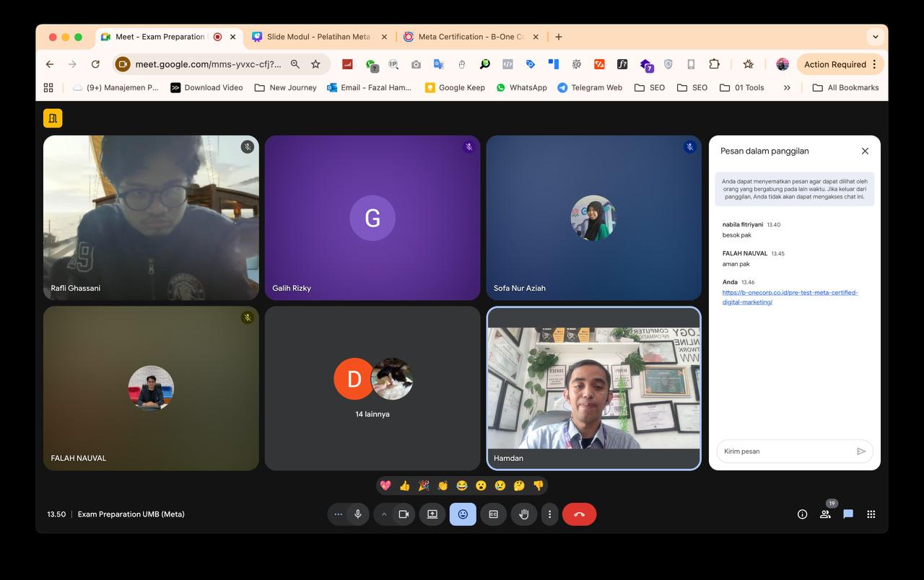This screenshot has width=924, height=580.
Task: Toggle the microphone in the call controls
Action: 357,514
